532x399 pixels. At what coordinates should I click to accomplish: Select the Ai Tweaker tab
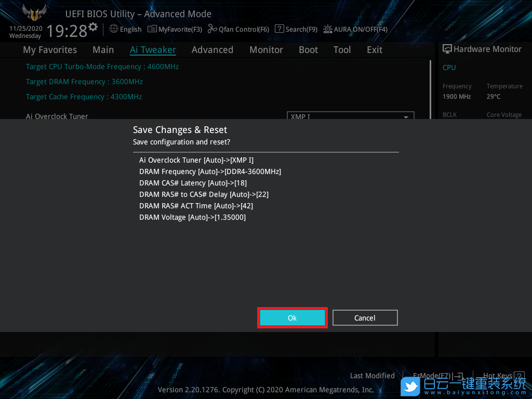(153, 50)
